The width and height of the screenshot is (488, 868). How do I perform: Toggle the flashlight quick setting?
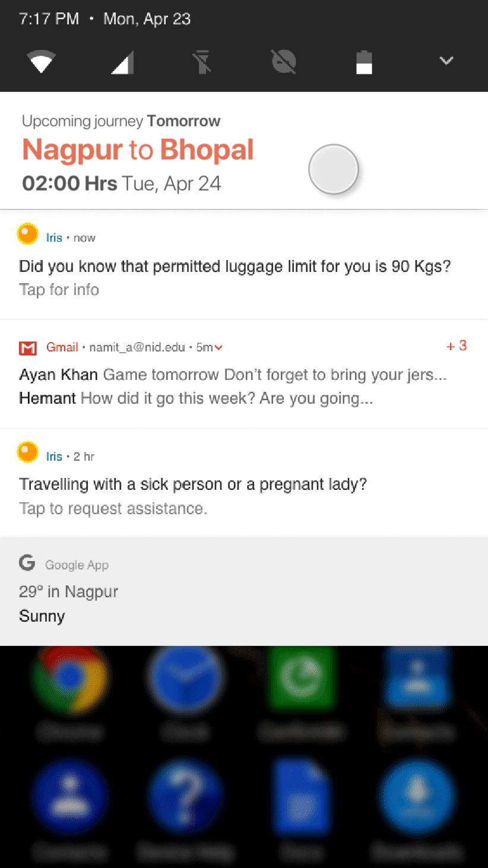point(202,62)
